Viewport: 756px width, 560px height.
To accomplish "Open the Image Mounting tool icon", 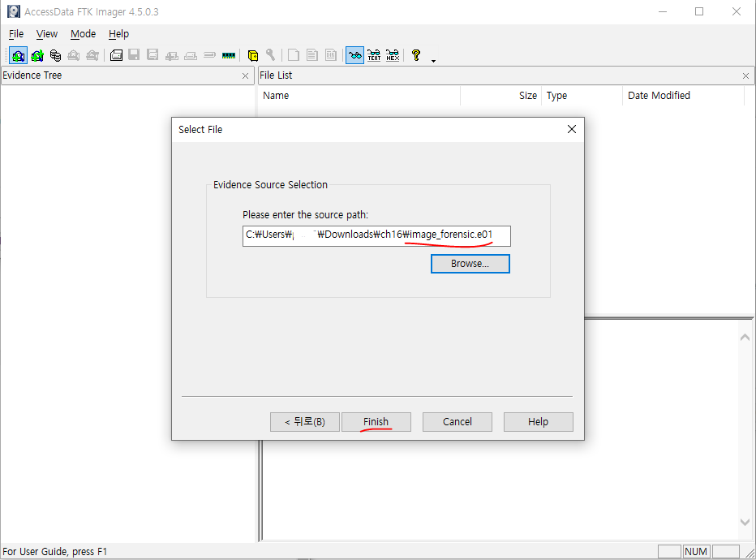I will [55, 55].
